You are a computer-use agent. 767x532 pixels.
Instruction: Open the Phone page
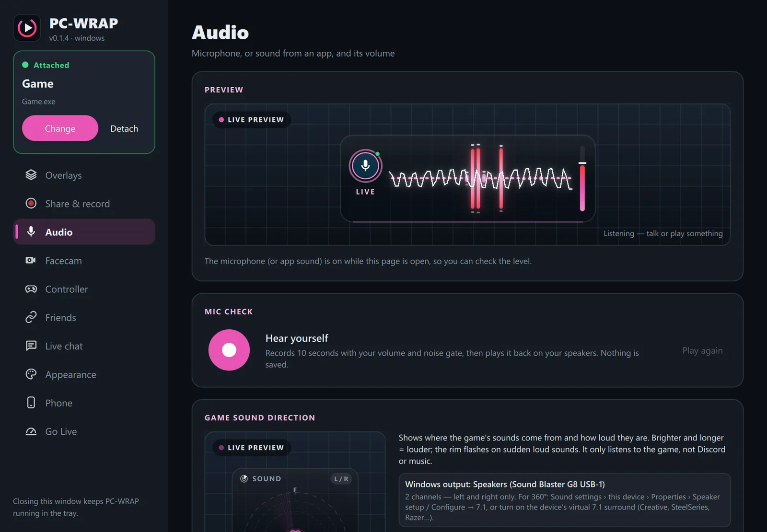(x=84, y=403)
